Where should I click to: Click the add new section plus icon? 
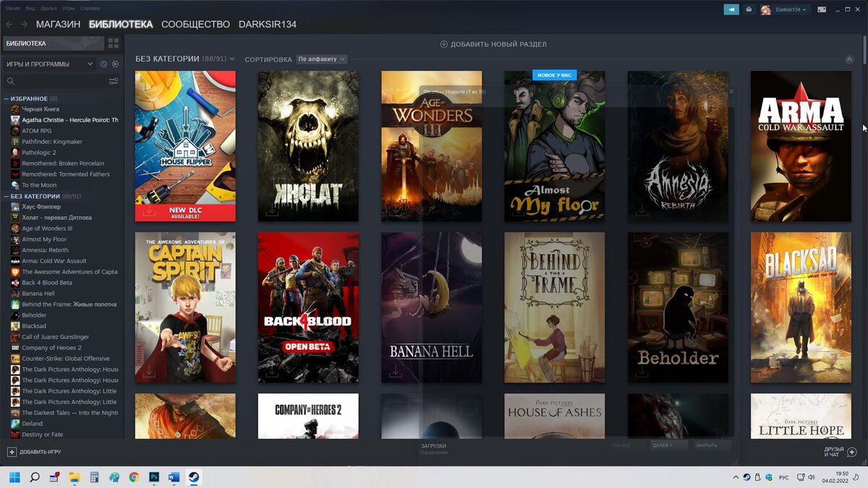pyautogui.click(x=443, y=44)
